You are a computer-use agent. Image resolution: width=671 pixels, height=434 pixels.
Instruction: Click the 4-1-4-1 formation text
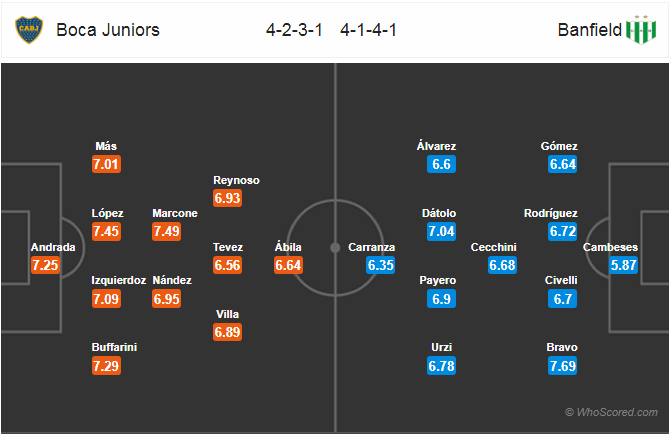(368, 30)
